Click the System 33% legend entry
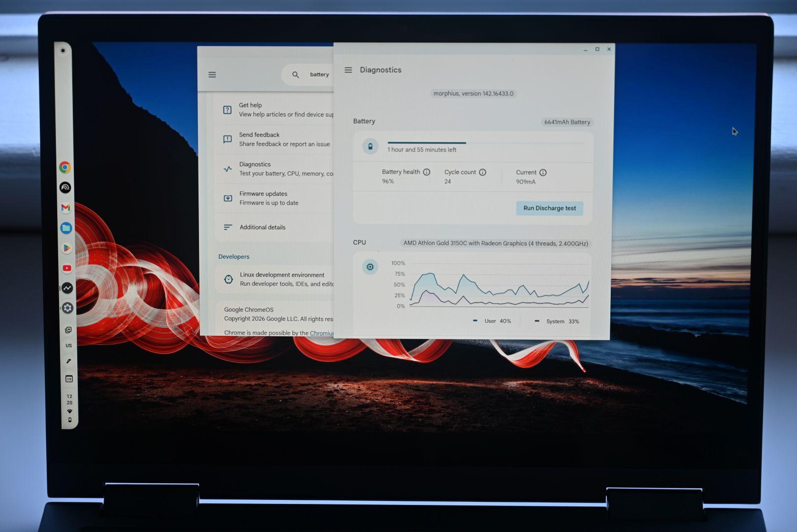 [x=557, y=322]
